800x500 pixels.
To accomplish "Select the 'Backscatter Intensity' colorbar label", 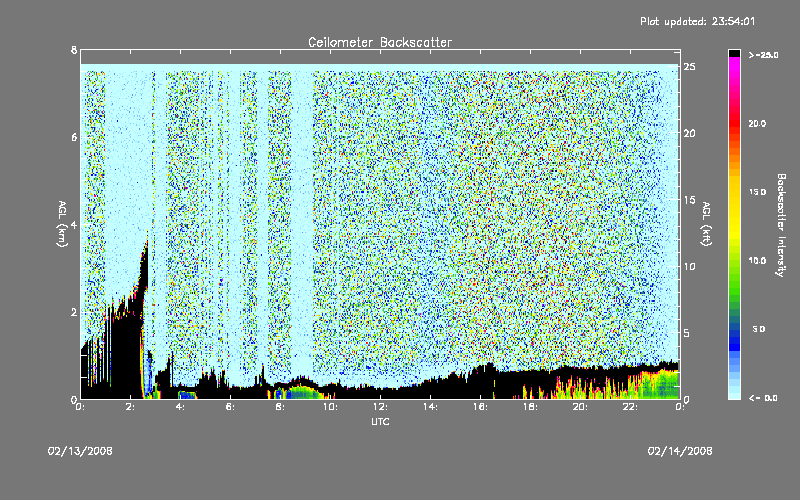I will (x=781, y=225).
